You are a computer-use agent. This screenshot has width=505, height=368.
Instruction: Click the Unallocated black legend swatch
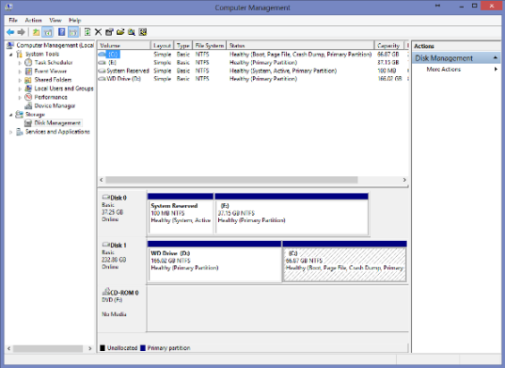coord(103,348)
